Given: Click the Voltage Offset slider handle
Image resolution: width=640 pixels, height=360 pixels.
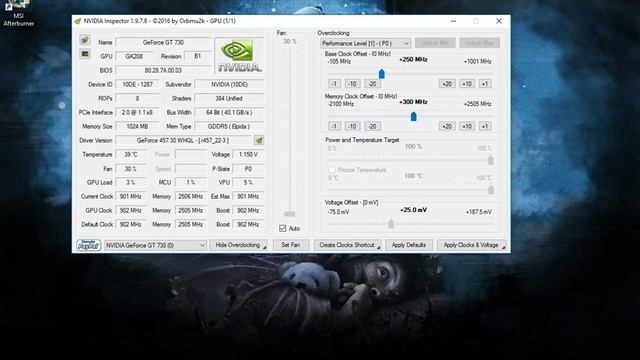Looking at the screenshot, I should [391, 224].
